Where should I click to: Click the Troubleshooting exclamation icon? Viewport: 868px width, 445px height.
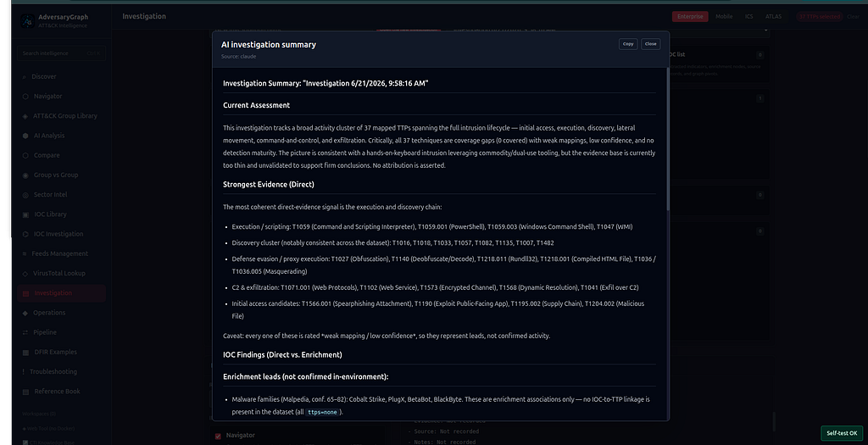pyautogui.click(x=23, y=372)
